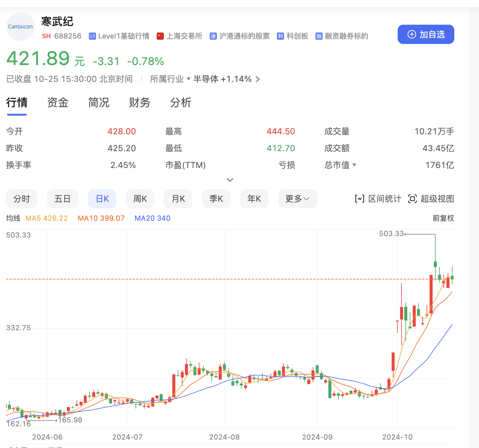Screen dimensions: 479x448
Task: Select the 周K chart period
Action: click(x=140, y=199)
